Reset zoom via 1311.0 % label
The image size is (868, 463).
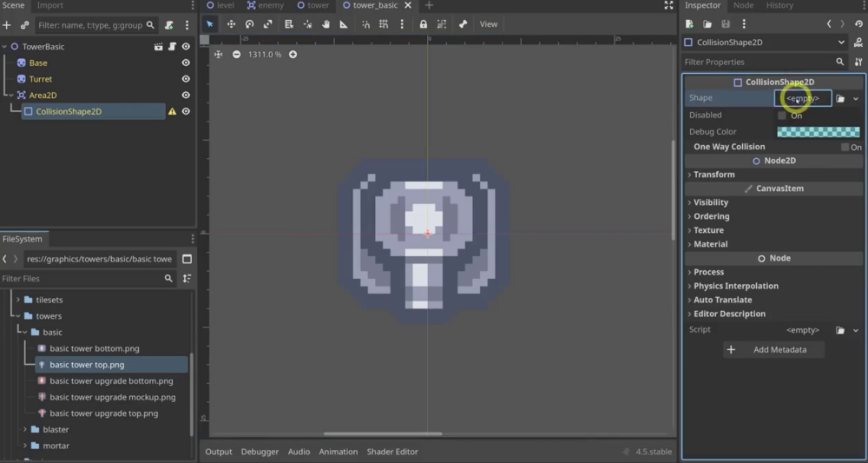pos(265,54)
